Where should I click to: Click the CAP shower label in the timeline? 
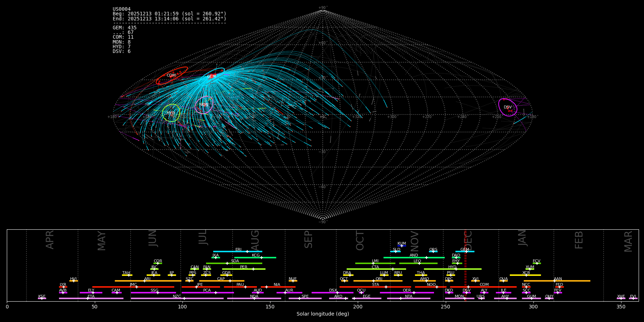(221, 279)
